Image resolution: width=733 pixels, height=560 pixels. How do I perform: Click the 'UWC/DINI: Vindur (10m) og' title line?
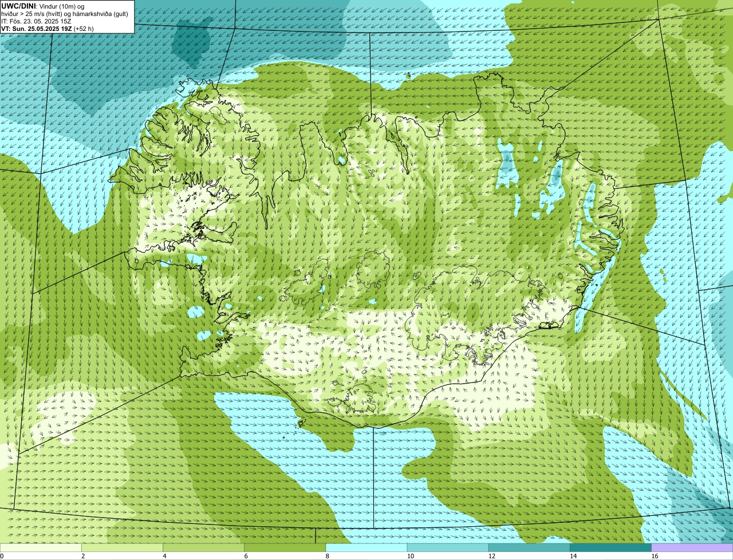pyautogui.click(x=43, y=6)
